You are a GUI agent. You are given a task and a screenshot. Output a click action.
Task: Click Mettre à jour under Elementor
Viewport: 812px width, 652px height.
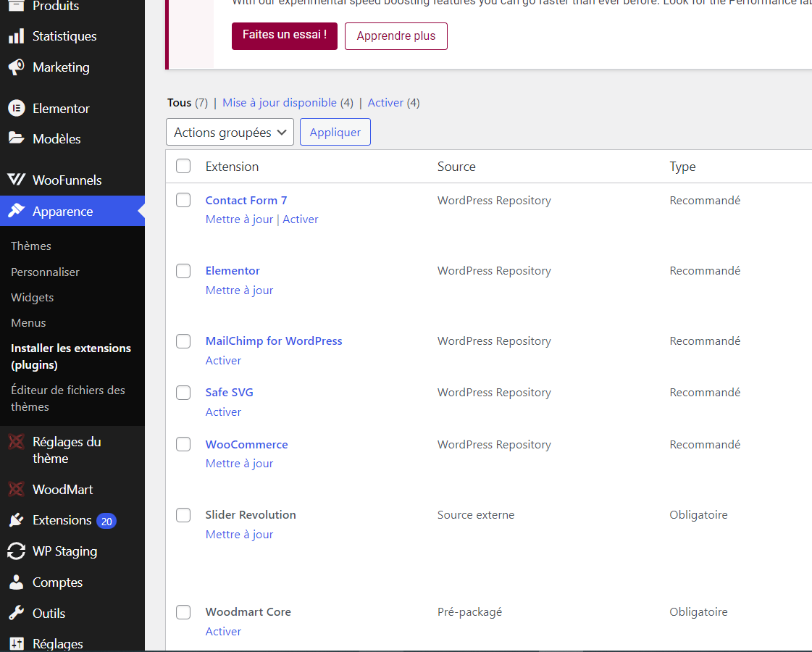coord(239,290)
